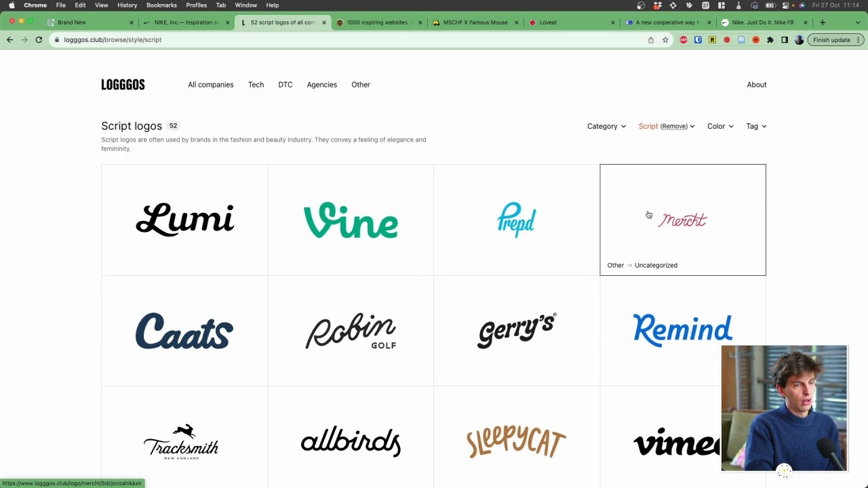Click the LOGGGOS site logo
This screenshot has height=488, width=868.
pyautogui.click(x=123, y=85)
